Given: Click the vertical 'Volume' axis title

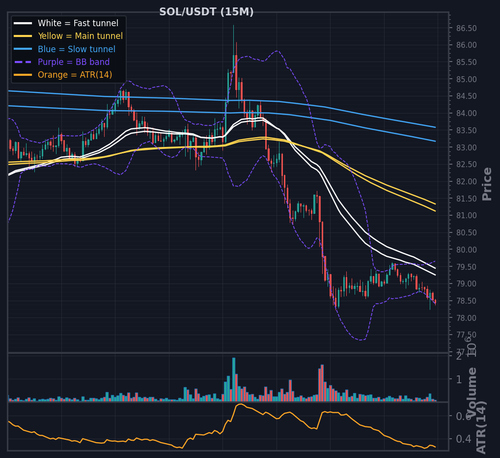Looking at the screenshot, I should (x=472, y=392).
